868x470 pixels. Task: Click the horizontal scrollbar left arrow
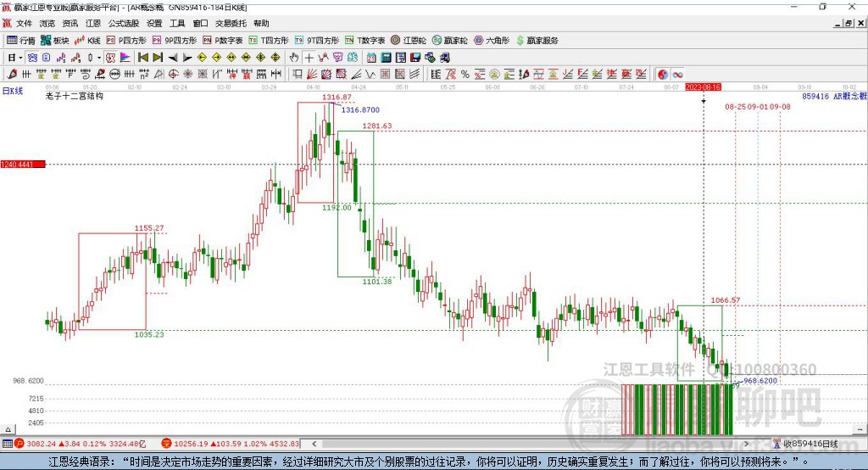[314, 444]
